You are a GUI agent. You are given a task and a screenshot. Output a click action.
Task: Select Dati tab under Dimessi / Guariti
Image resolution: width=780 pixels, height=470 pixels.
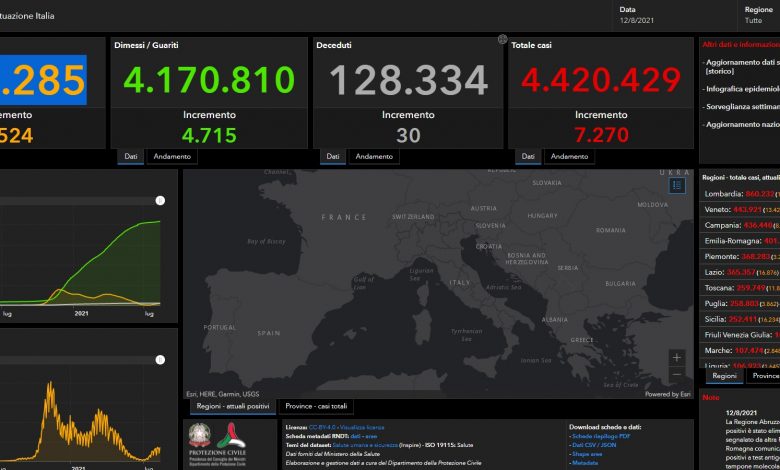[x=130, y=157]
